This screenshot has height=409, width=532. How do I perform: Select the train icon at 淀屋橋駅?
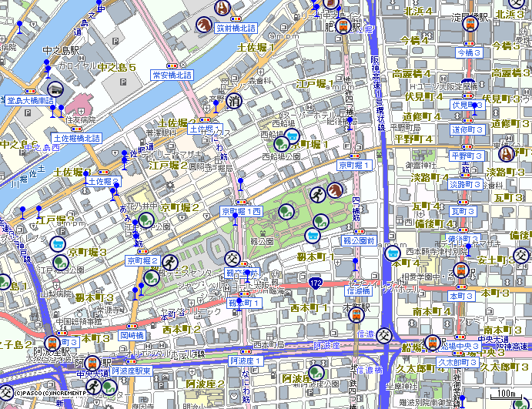point(467,23)
